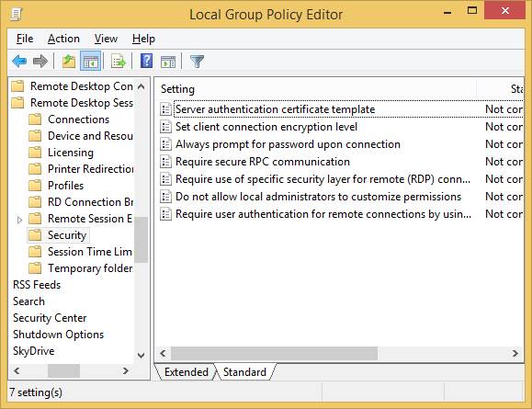Click the Licensing folder icon
Viewport: 532px width, 409px height.
point(35,153)
